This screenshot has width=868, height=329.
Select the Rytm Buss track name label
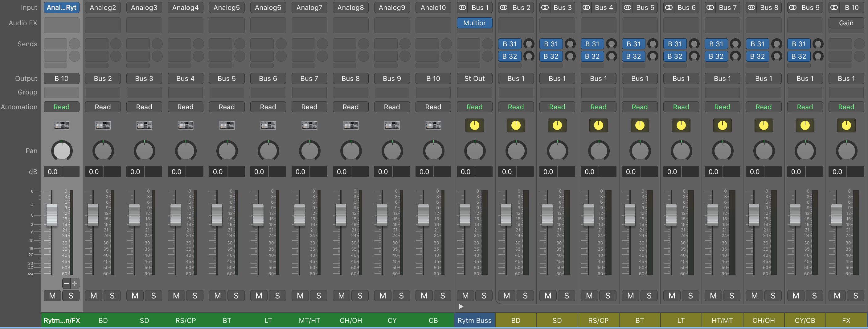[474, 320]
